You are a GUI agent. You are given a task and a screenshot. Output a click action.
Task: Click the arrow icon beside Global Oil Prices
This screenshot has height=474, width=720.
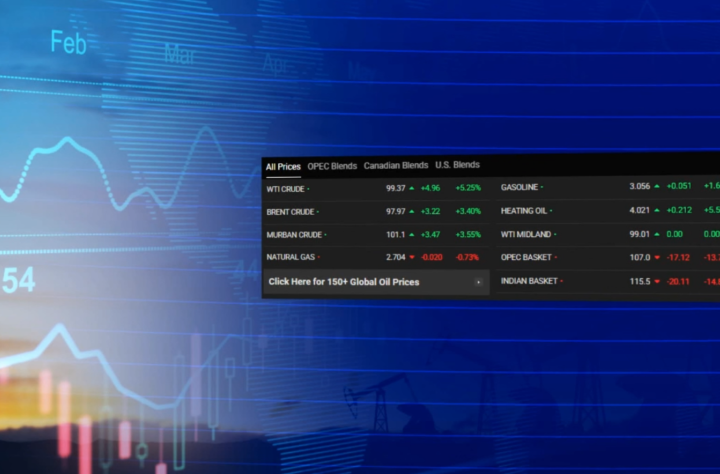coord(478,283)
